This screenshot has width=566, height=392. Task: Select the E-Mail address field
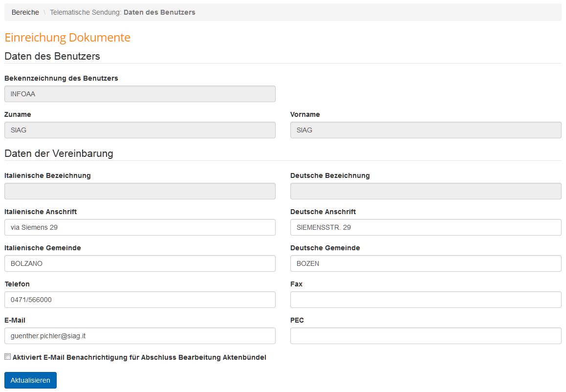tap(140, 336)
